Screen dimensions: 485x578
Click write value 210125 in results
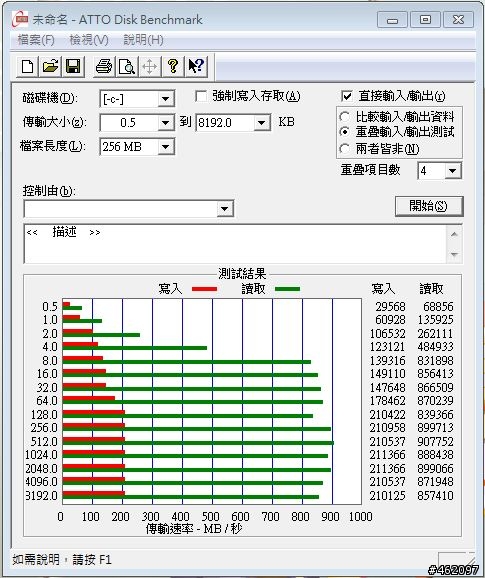[387, 495]
